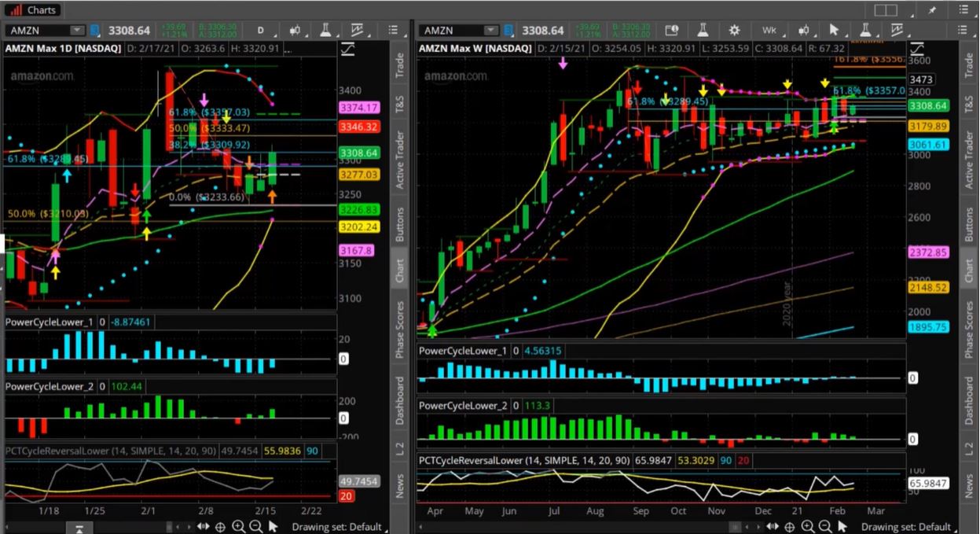This screenshot has width=980, height=534.
Task: Open News tab on right chart sidebar
Action: (x=968, y=485)
